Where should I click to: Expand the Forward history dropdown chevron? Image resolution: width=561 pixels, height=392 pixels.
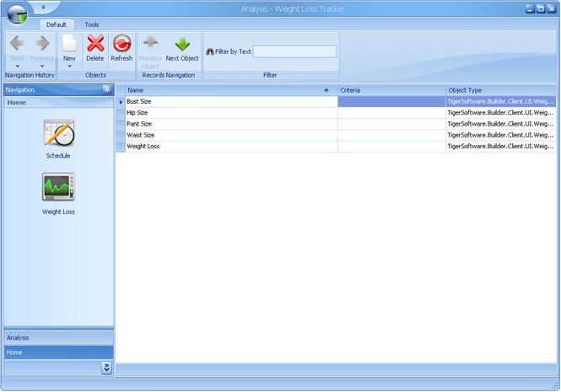coord(42,66)
